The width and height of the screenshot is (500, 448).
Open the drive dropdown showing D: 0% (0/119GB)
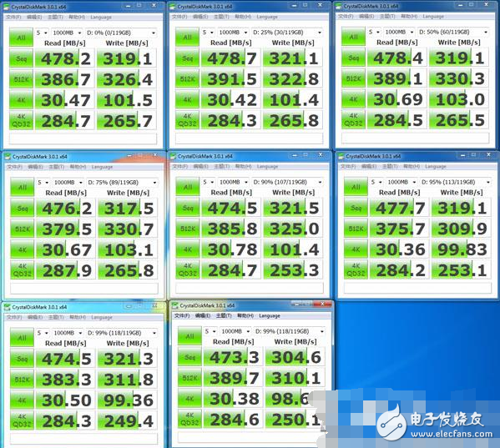tap(121, 33)
